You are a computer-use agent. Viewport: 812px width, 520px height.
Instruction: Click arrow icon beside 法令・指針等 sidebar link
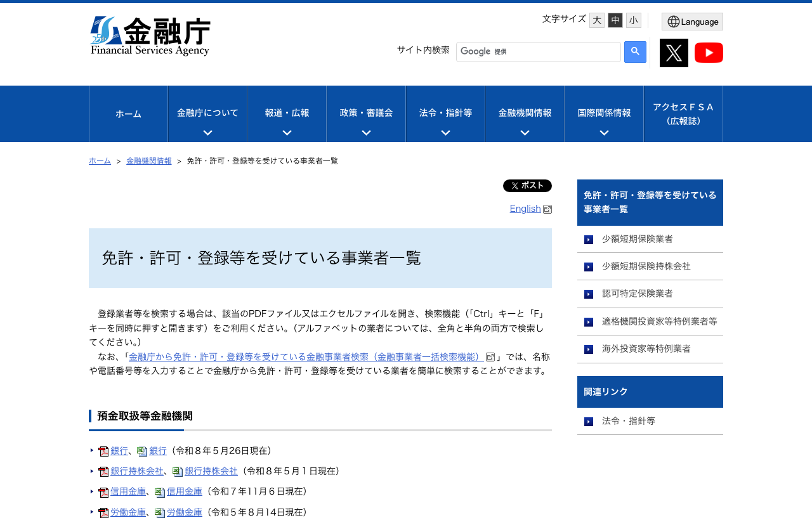pos(589,422)
